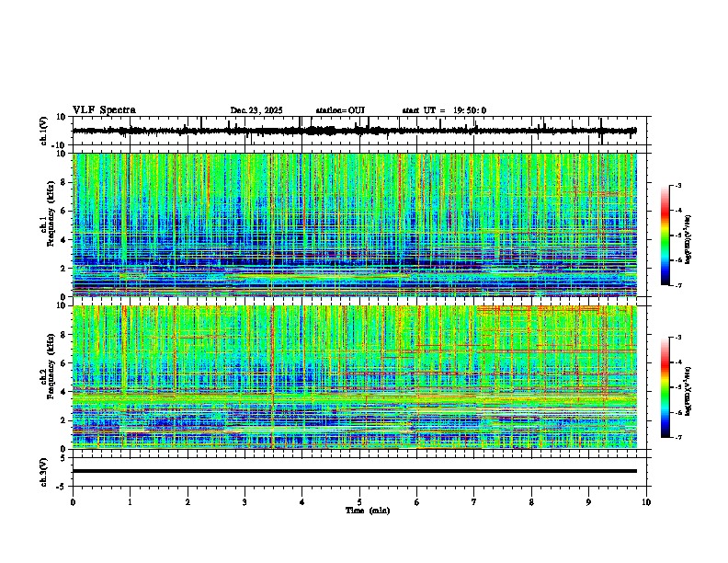
Task: Click the ch.2 spectrogram color scale bar
Action: (x=665, y=387)
